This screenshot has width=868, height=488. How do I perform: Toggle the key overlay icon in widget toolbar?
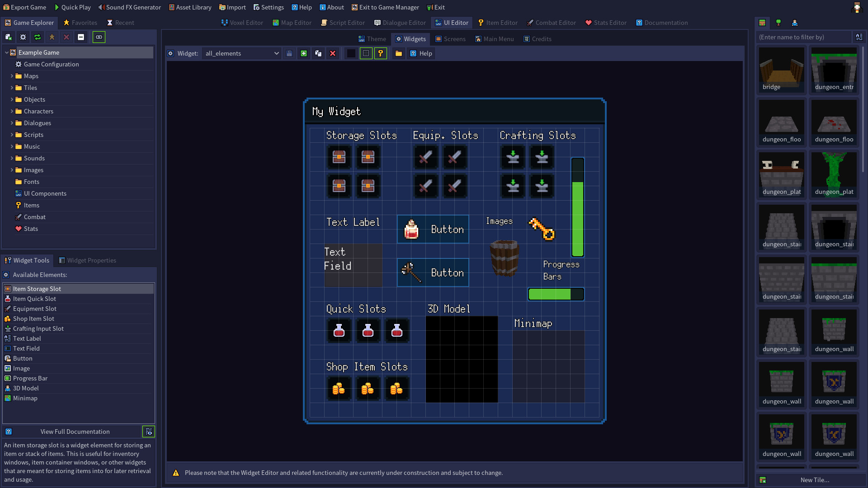coord(380,53)
